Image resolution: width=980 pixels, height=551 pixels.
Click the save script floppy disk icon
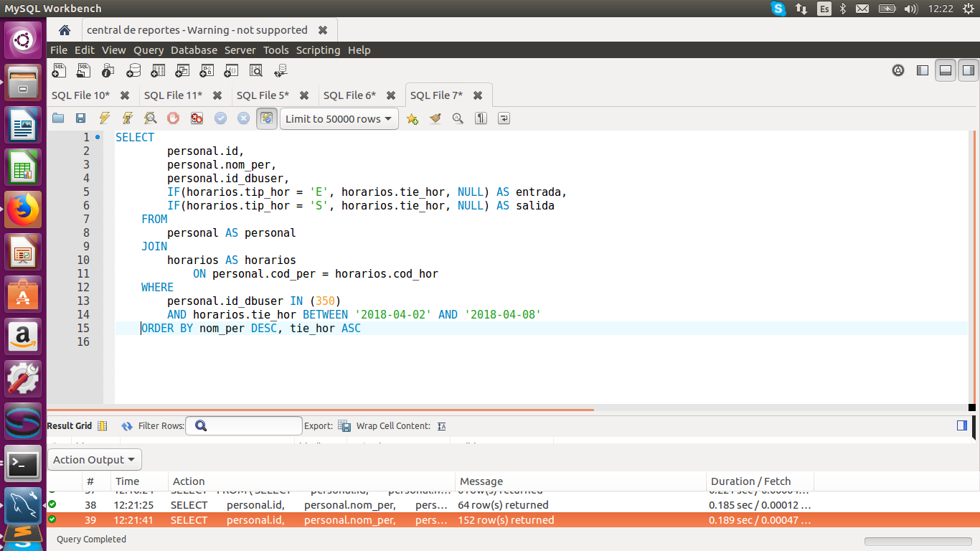(81, 118)
